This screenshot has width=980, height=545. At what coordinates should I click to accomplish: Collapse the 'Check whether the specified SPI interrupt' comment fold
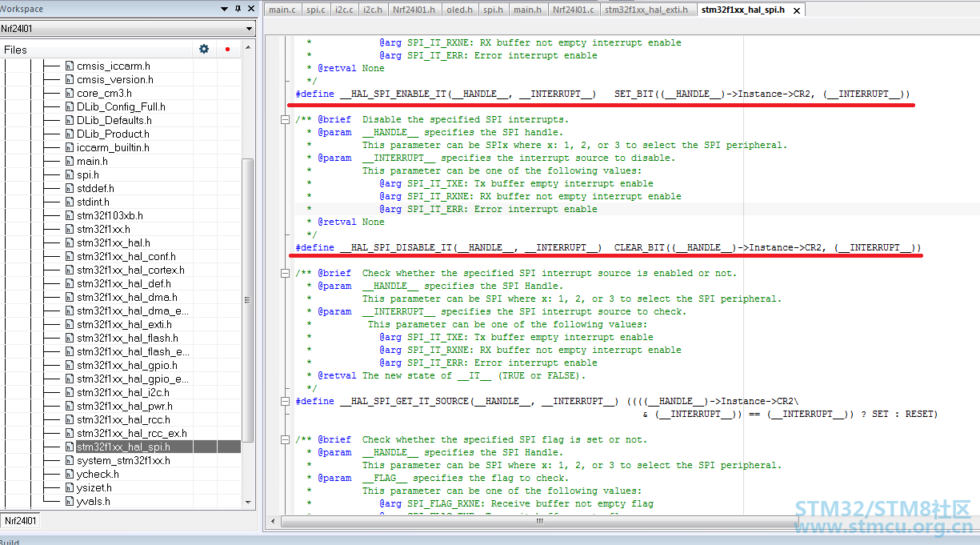pos(285,273)
